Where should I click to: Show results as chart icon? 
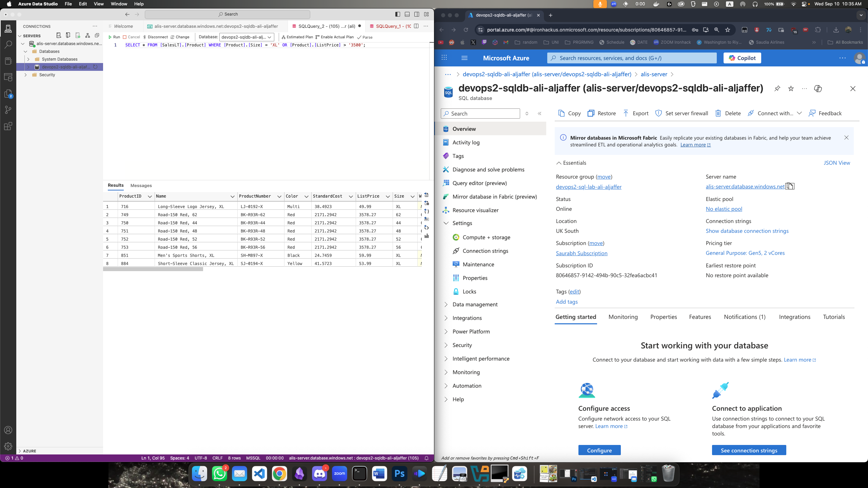coord(427,236)
